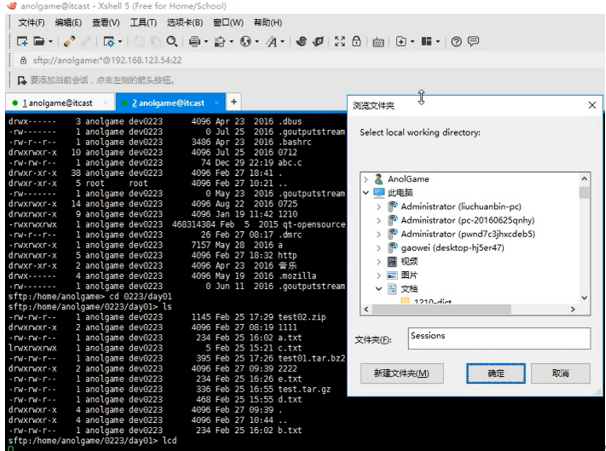Open dropdown arrow beside layout icon
606x451 pixels.
[437, 41]
